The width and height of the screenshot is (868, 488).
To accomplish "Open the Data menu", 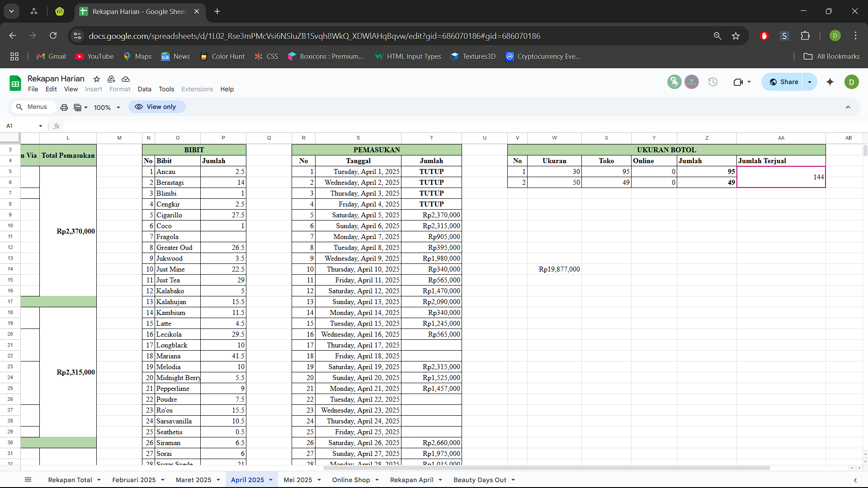I will click(x=144, y=89).
